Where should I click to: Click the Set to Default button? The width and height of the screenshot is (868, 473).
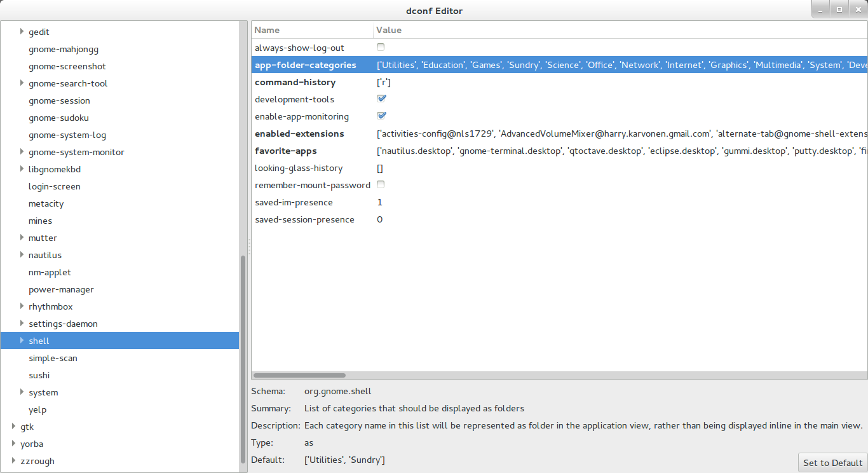pyautogui.click(x=832, y=463)
